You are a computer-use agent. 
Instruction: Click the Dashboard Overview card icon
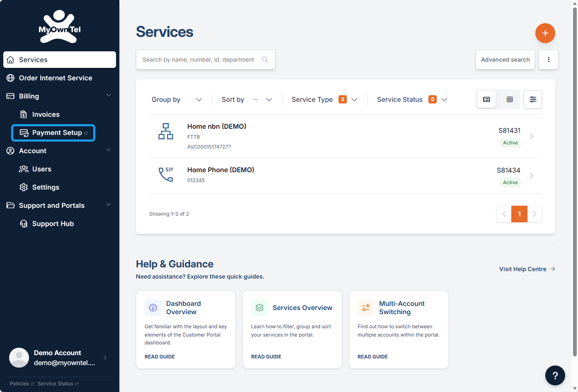153,308
